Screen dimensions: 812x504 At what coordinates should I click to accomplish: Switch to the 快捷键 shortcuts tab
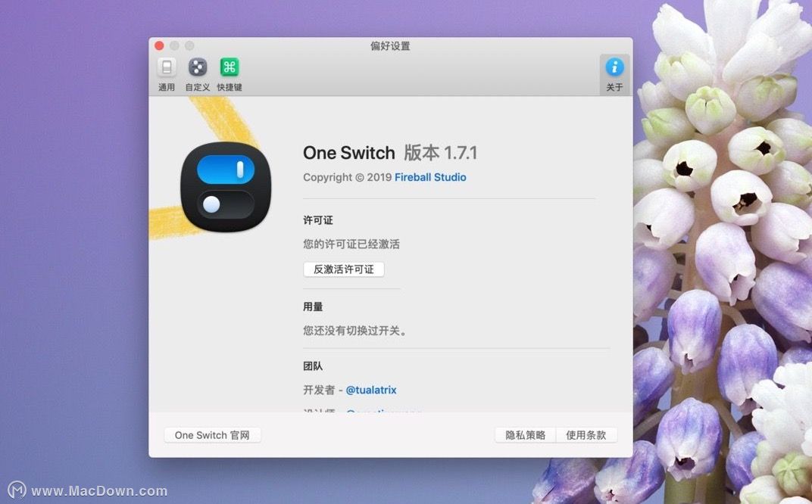(x=230, y=75)
